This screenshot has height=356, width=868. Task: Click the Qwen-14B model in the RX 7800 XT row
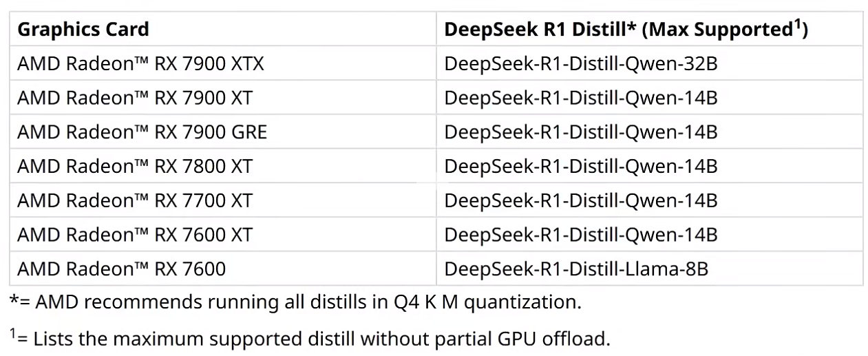581,167
